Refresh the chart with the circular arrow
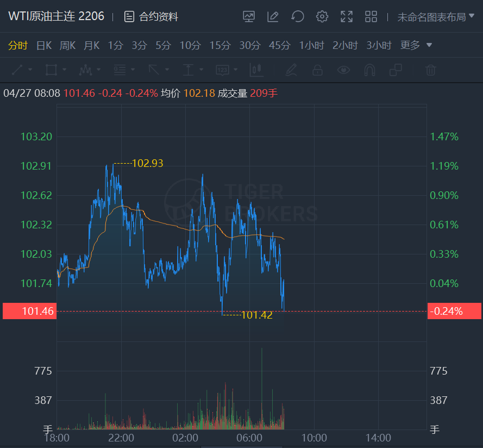This screenshot has width=483, height=448. (298, 17)
